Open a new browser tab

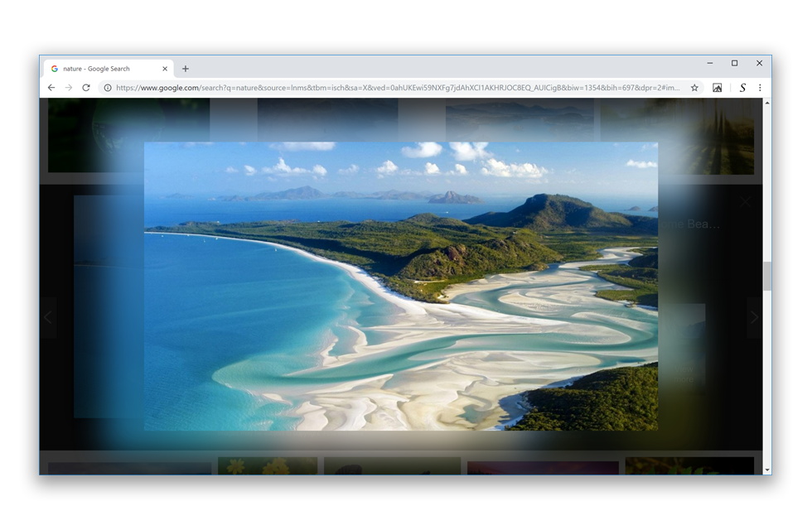coord(186,69)
